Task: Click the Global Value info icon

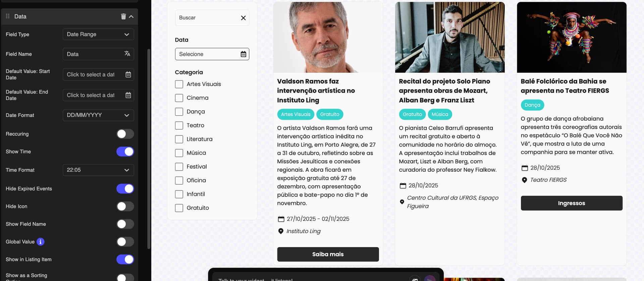Action: point(41,242)
